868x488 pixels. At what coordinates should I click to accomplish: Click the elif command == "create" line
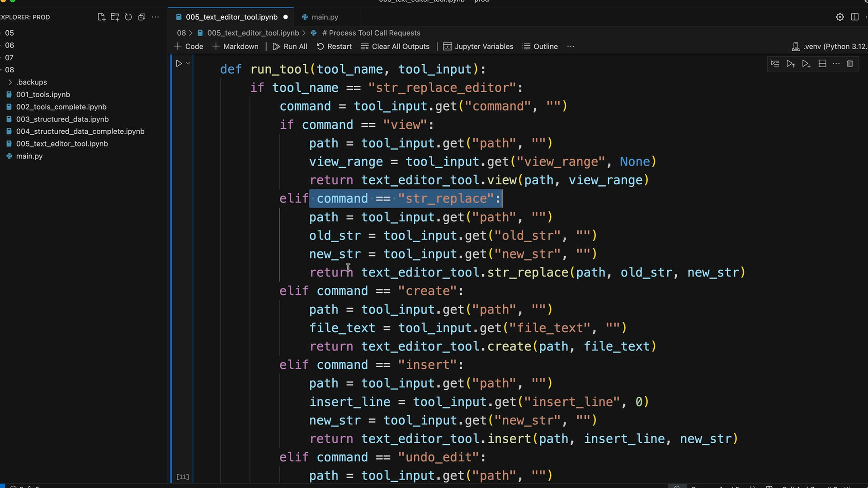pos(371,291)
